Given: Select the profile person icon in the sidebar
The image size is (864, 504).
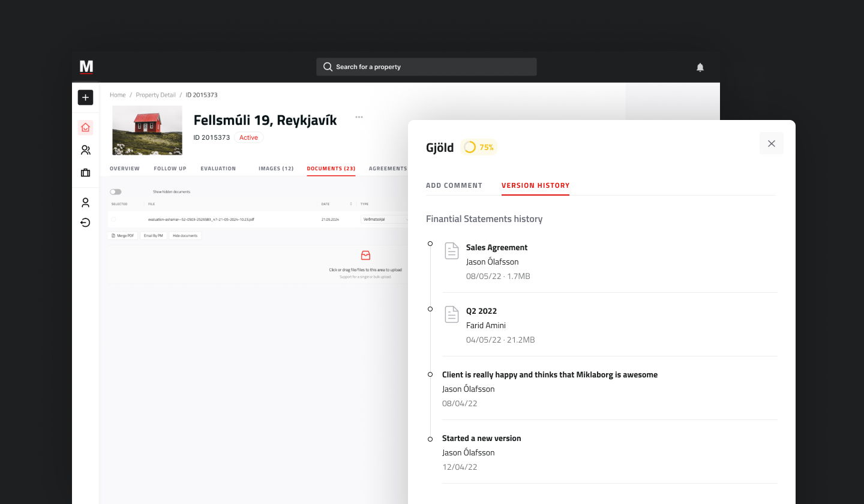Looking at the screenshot, I should [x=85, y=202].
